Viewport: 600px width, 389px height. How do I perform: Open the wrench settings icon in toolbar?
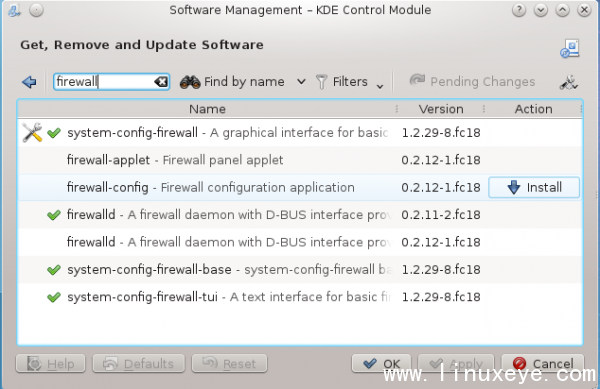pos(569,82)
